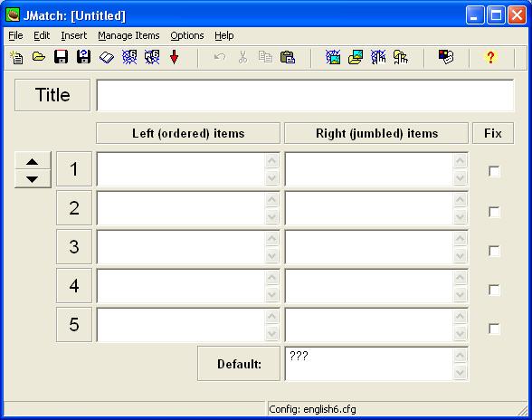
Task: Click the Left (ordered) items header
Action: tap(188, 133)
